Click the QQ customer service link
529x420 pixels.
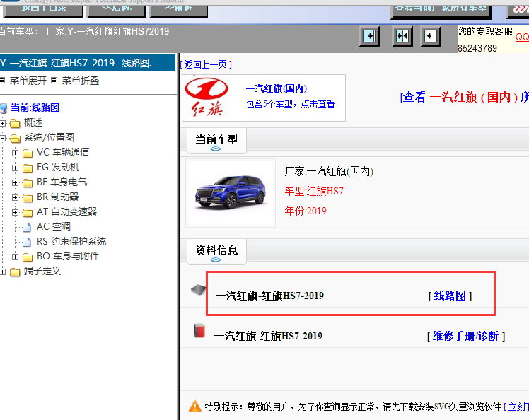(522, 37)
